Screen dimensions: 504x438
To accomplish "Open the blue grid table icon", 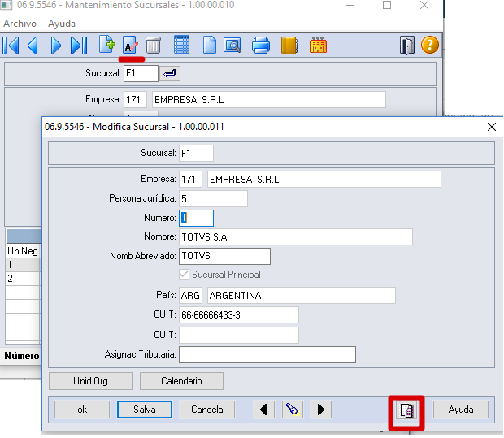I will 181,45.
